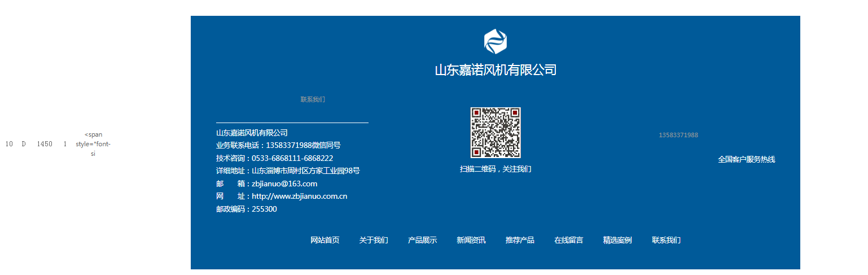868x275 pixels.
Task: Click the 1450 value in left row
Action: 45,144
